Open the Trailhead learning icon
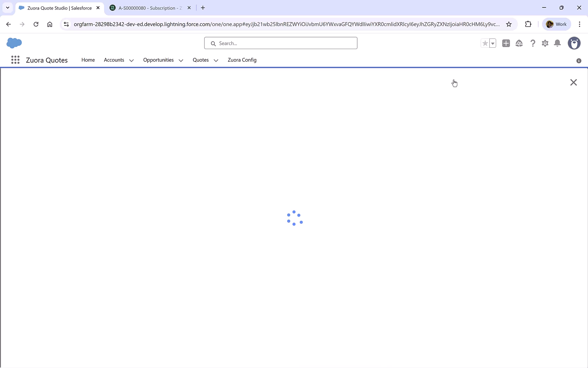 click(519, 43)
